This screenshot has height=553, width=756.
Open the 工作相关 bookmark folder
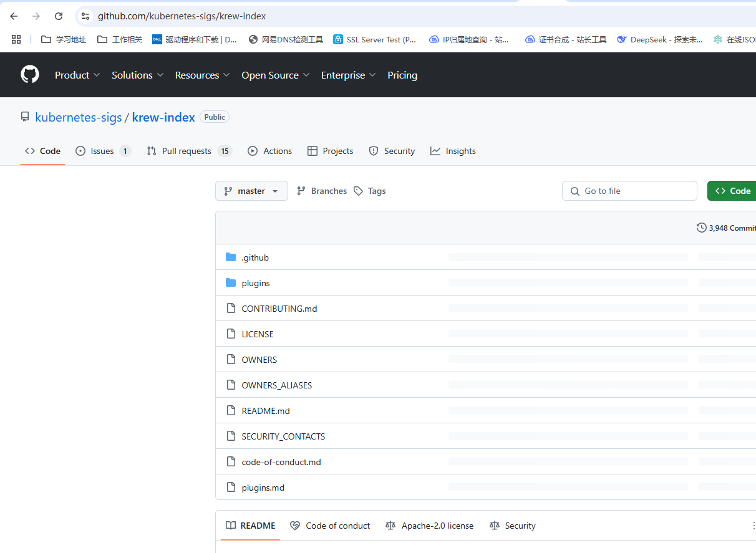pyautogui.click(x=120, y=39)
